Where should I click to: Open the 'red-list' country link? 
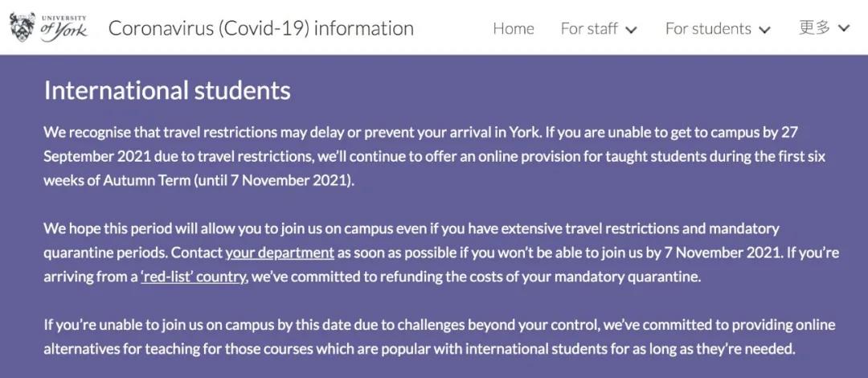click(193, 276)
